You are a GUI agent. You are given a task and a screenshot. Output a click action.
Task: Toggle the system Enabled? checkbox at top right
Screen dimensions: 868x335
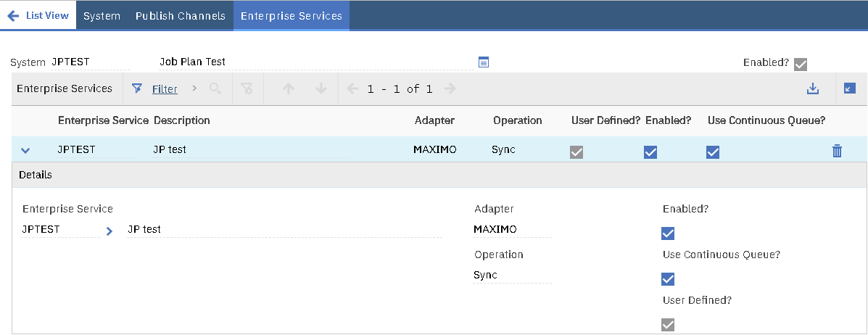[801, 65]
